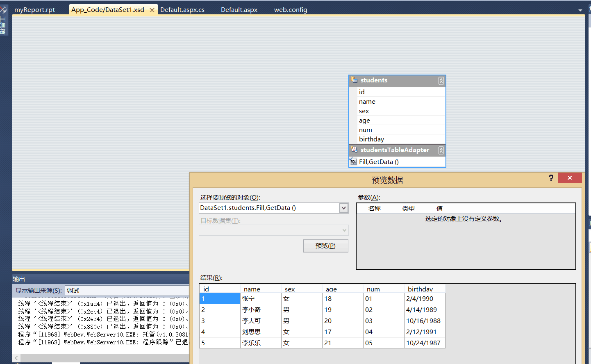The image size is (591, 364).
Task: Click the students table icon
Action: click(354, 80)
